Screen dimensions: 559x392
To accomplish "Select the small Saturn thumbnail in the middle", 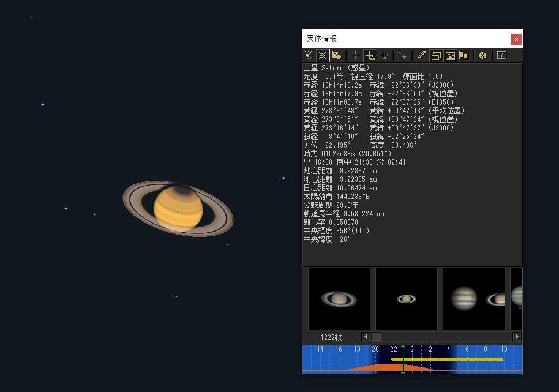I will click(407, 299).
